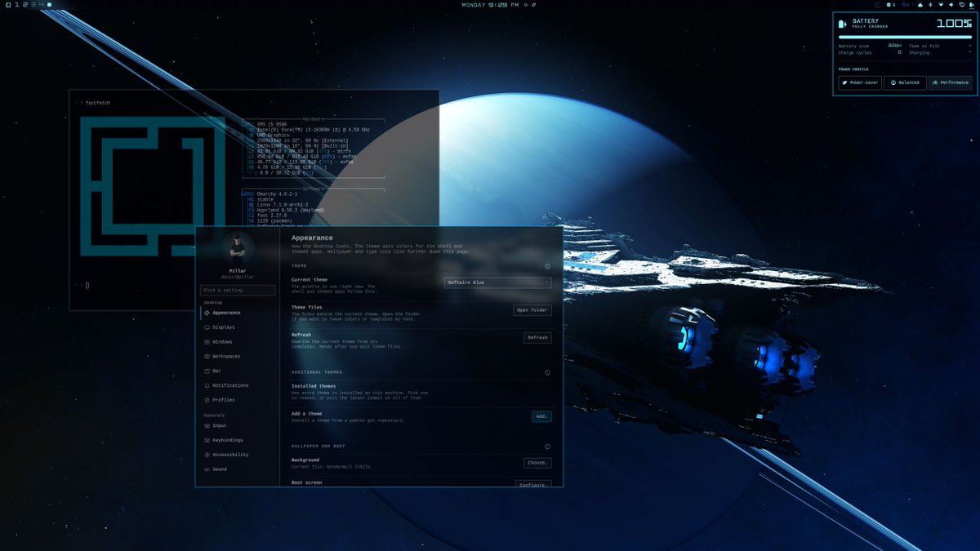Viewport: 980px width, 551px height.
Task: Click the Hyprland 0.56.2 (Wayland) terminal line
Action: click(291, 210)
